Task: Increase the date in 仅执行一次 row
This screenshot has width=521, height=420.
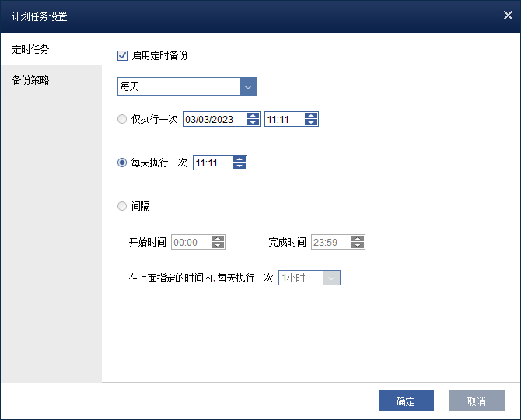Action: 253,116
